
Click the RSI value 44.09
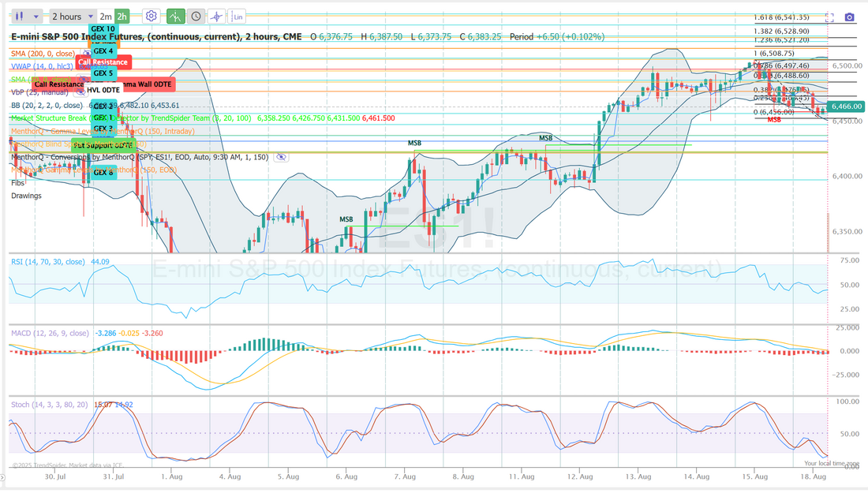100,262
